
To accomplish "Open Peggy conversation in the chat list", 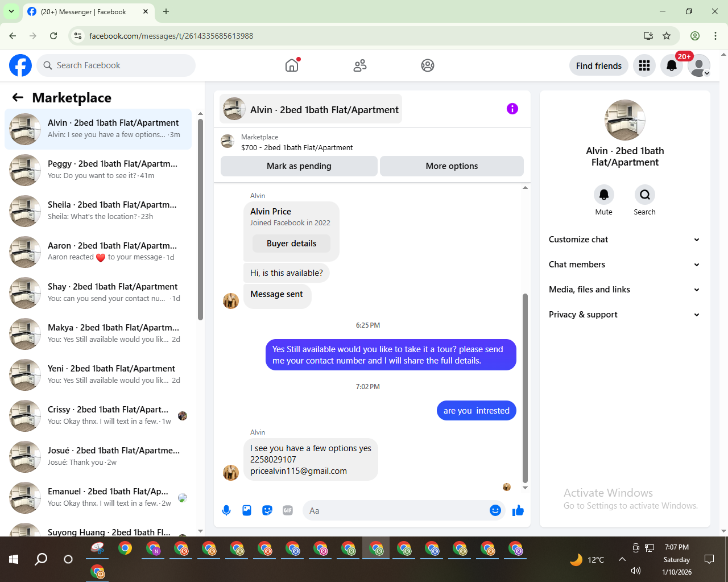I will coord(98,170).
